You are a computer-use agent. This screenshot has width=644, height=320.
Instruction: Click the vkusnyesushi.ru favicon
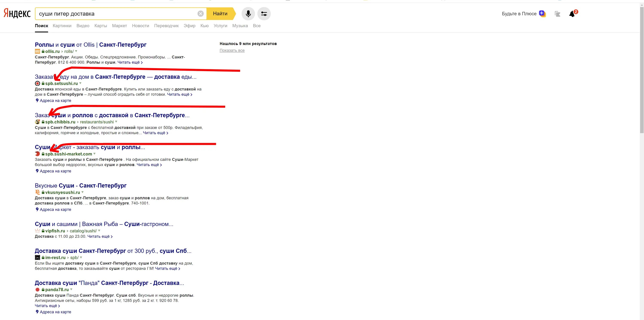(38, 192)
